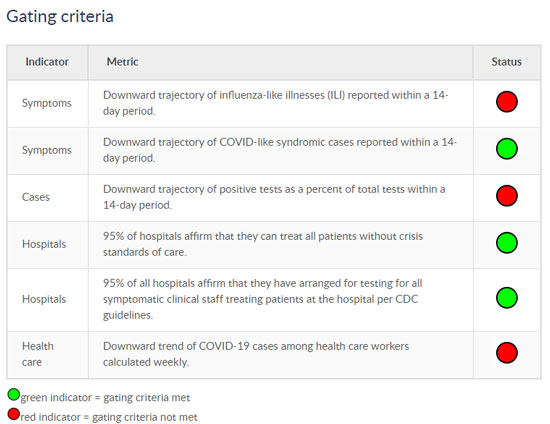Image resolution: width=550 pixels, height=424 pixels.
Task: Click green status circle for COVID-like syndromic cases
Action: click(507, 149)
